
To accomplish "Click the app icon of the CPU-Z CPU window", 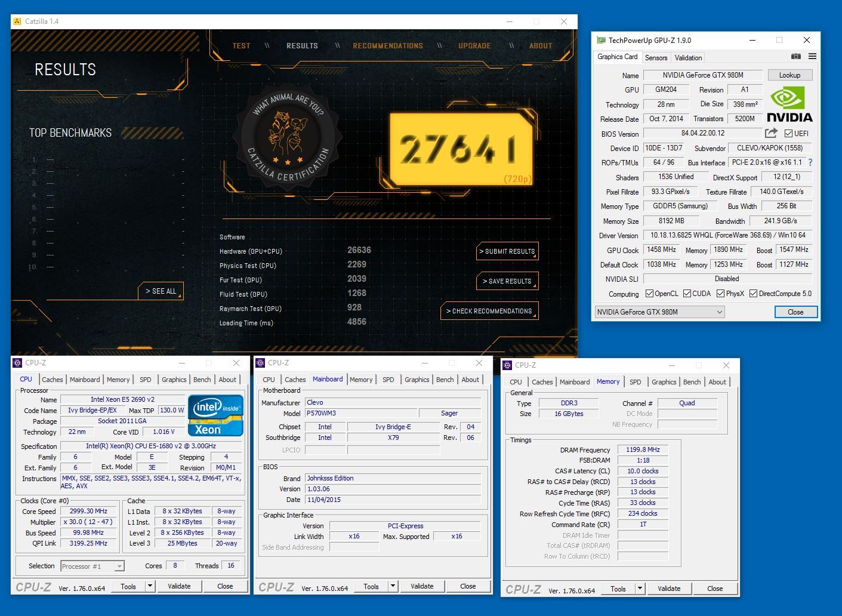I will (x=18, y=363).
